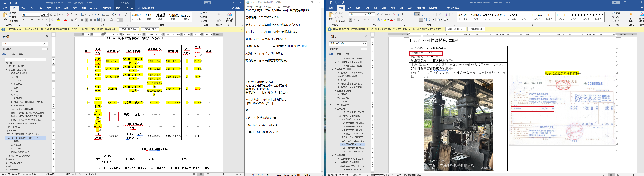The width and height of the screenshot is (644, 176).
Task: Switch to 页面 tab in left navigation pane
Action: [13, 54]
